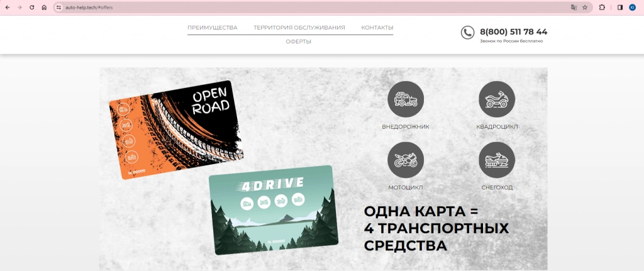The height and width of the screenshot is (271, 644).
Task: Toggle the browser side panel icon
Action: 620,8
